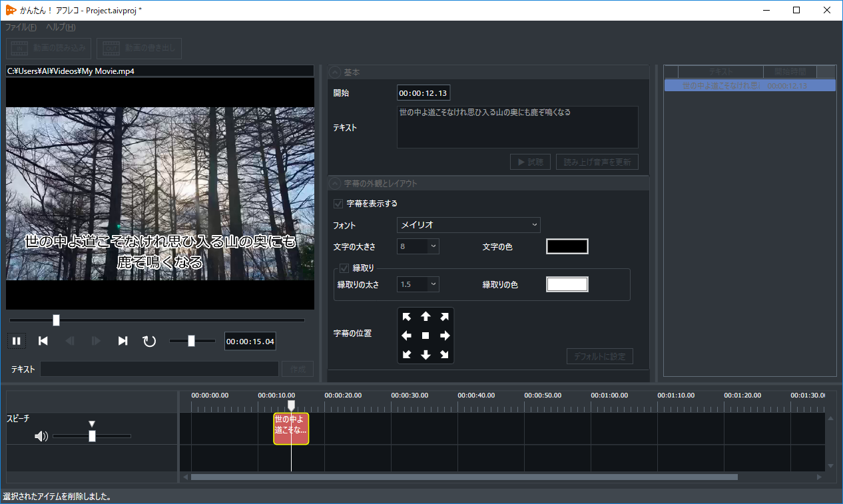The width and height of the screenshot is (843, 504).
Task: Click the 動画の読み込み toolbar button
Action: [49, 48]
